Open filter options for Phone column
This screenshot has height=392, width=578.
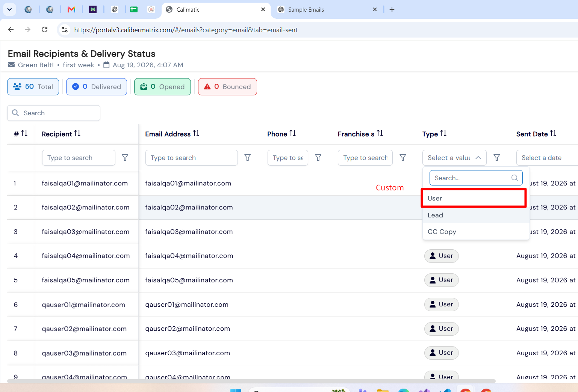point(318,158)
